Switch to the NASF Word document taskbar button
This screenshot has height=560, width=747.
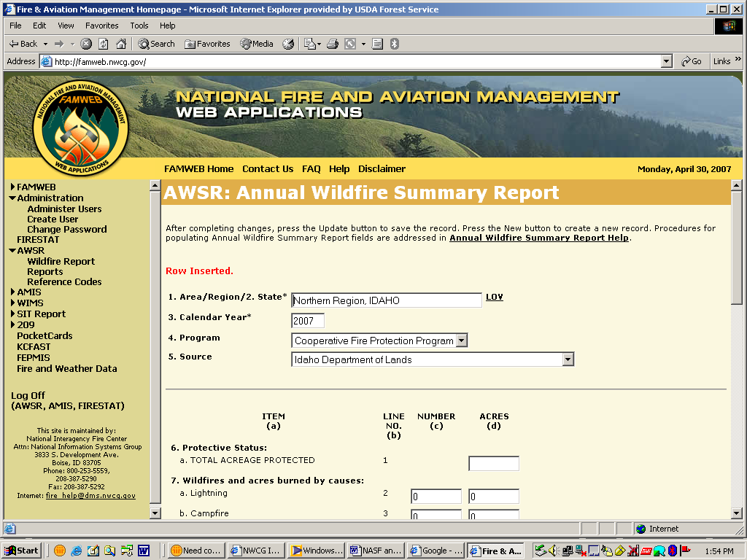click(x=376, y=551)
